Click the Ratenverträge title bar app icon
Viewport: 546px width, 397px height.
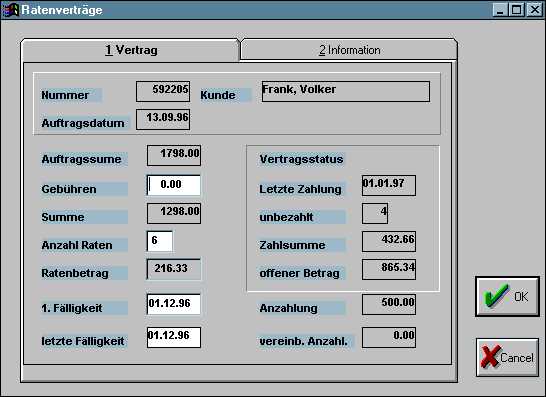[10, 10]
